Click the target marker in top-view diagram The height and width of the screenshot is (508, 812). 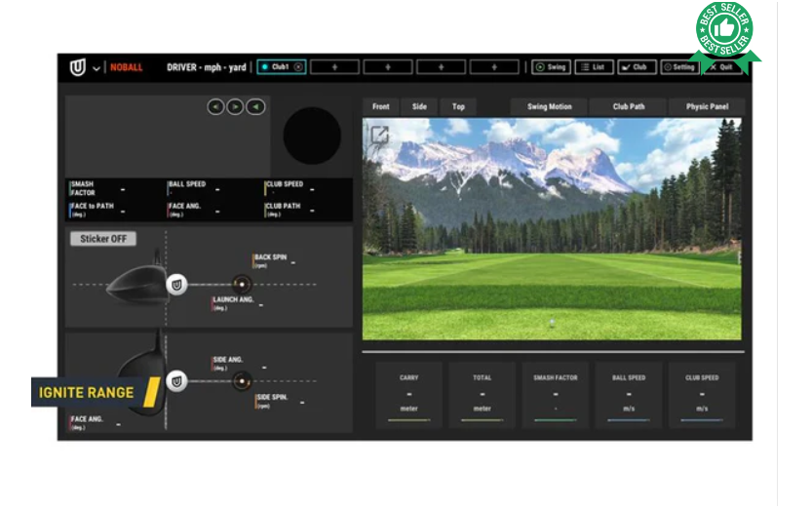pos(242,381)
